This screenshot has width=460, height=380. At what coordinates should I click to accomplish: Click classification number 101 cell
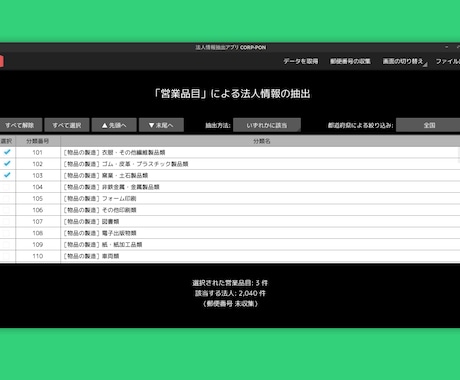tap(38, 152)
